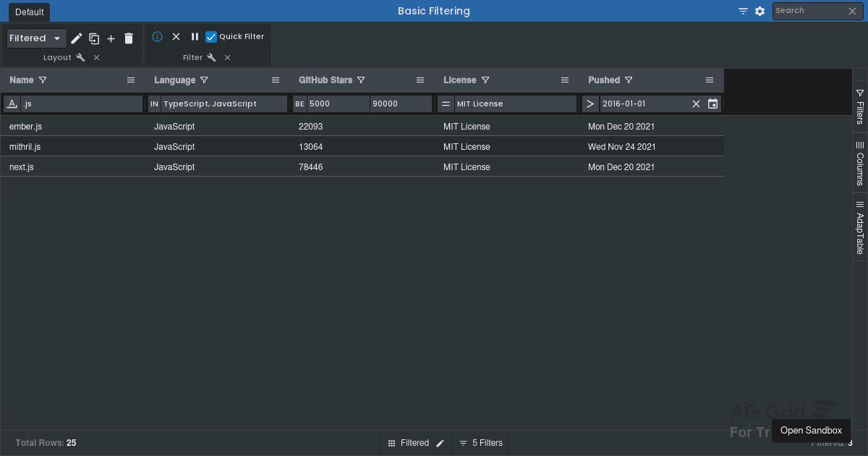Delete the layout using the trash icon
Viewport: 868px width, 456px height.
(x=129, y=38)
